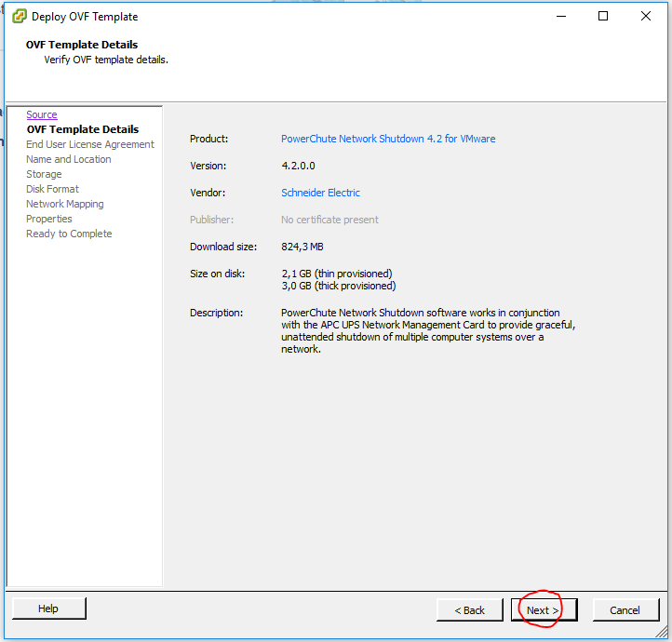This screenshot has height=642, width=672.
Task: Click the Description: label
Action: click(216, 313)
